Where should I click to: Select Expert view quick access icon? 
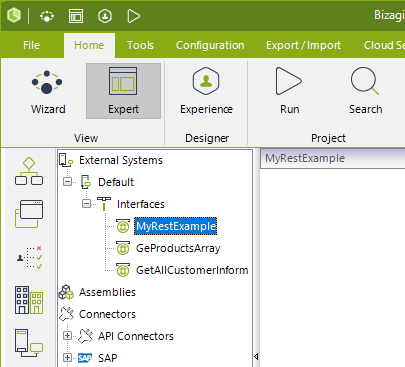pyautogui.click(x=76, y=16)
